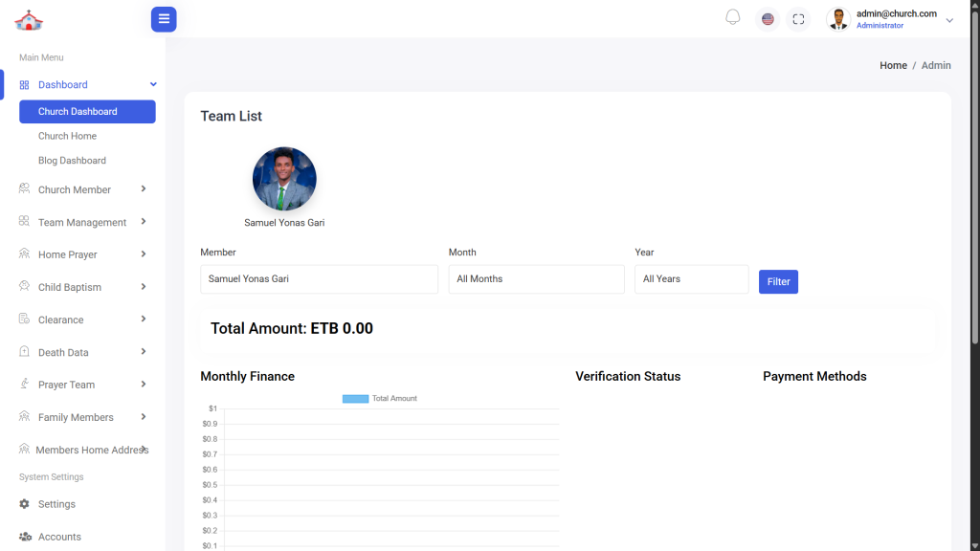Click the Home breadcrumb link

[893, 65]
